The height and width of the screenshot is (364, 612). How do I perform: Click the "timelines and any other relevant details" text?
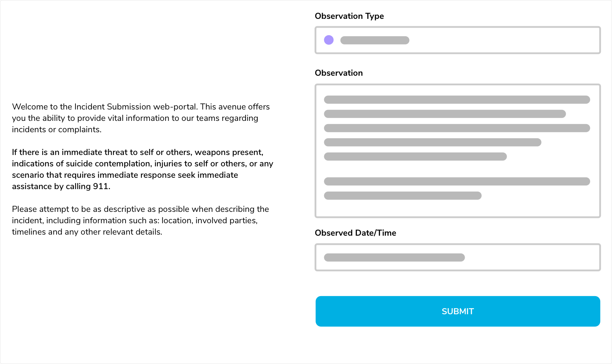click(x=87, y=232)
